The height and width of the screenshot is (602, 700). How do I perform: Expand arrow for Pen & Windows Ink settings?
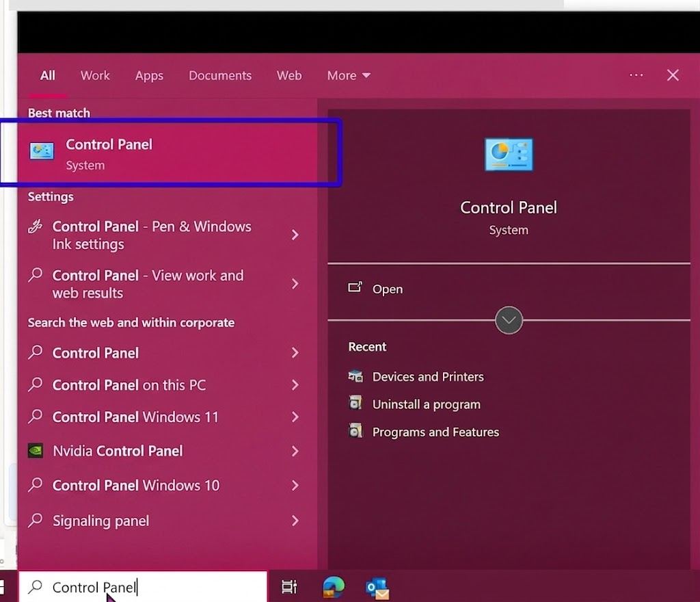coord(295,235)
